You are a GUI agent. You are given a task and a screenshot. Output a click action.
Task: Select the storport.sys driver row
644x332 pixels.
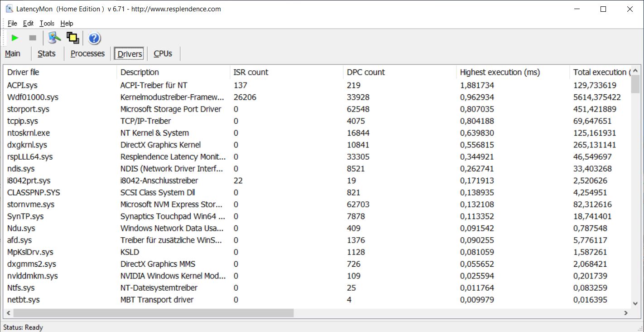(x=317, y=109)
